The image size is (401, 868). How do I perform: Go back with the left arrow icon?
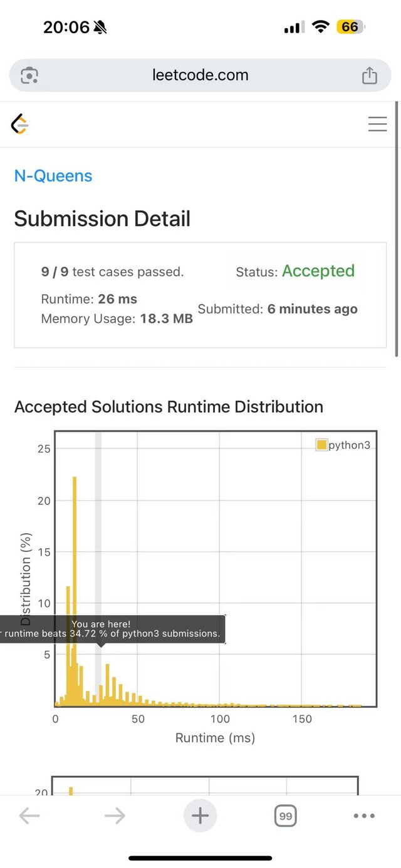click(29, 815)
